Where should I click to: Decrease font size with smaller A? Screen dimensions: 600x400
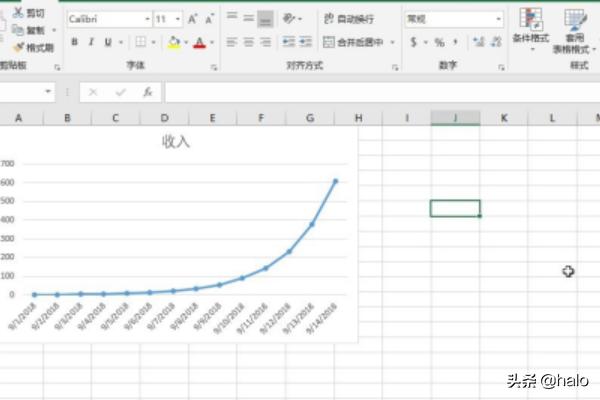pyautogui.click(x=209, y=19)
